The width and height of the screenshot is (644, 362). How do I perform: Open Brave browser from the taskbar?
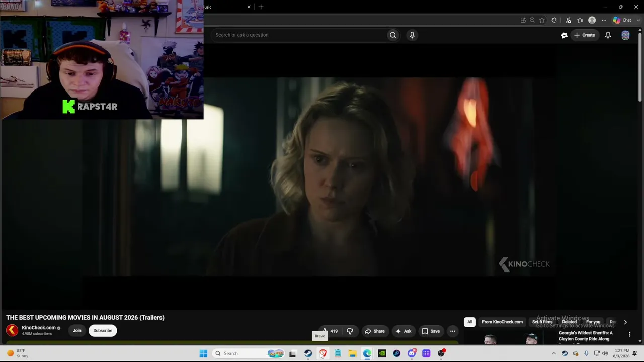(x=323, y=353)
